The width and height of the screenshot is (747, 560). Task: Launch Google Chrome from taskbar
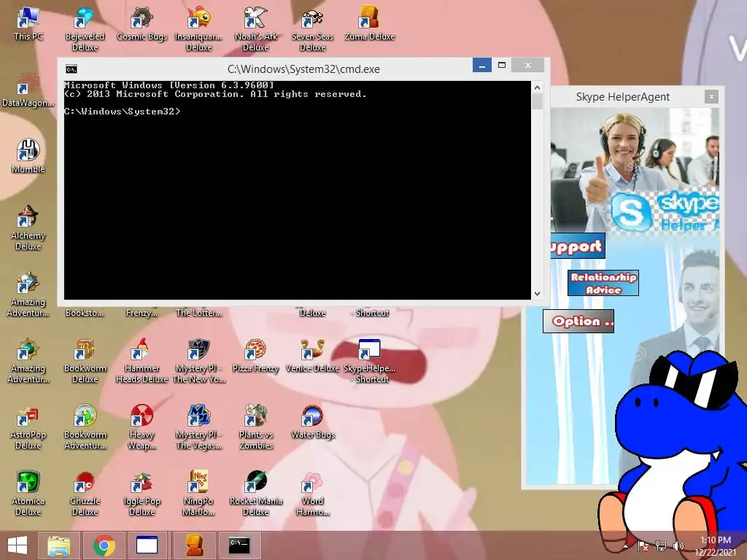coord(104,545)
